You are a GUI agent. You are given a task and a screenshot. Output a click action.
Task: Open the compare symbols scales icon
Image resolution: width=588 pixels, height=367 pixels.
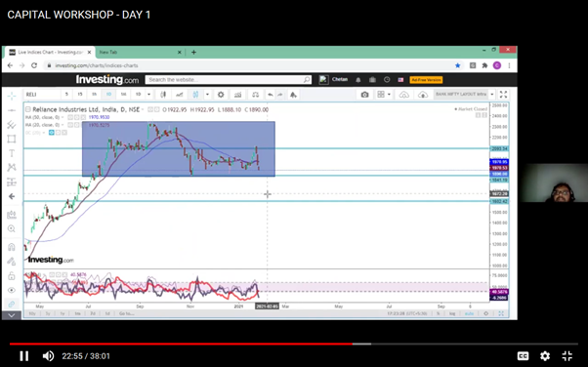pos(255,95)
